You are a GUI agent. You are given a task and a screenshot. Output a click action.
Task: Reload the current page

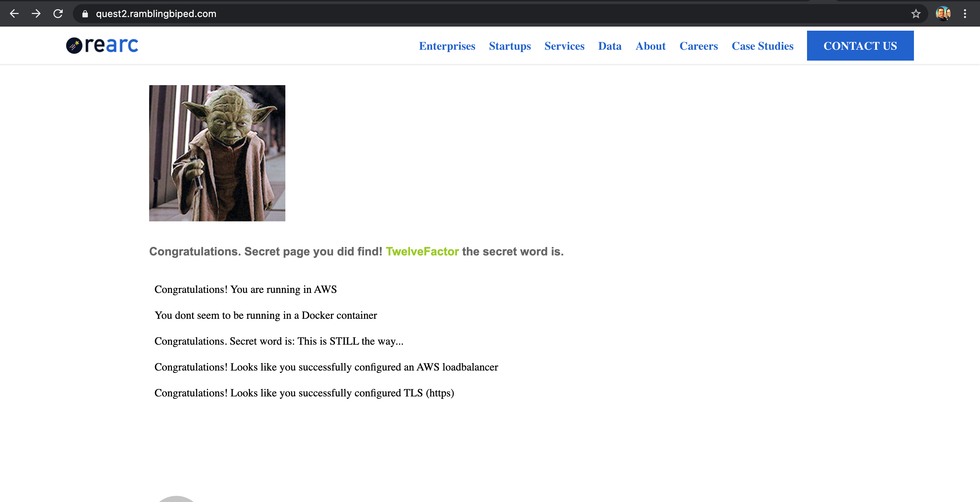coord(58,14)
